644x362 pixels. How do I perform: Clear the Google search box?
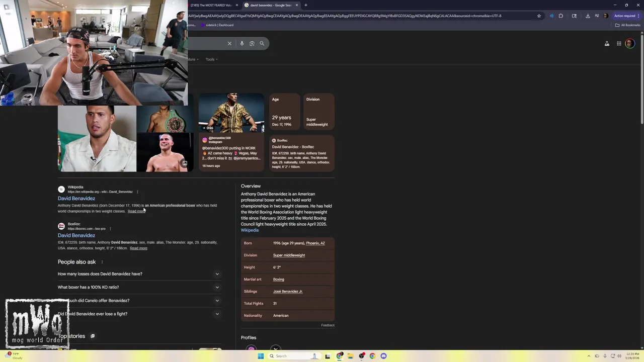pos(229,43)
